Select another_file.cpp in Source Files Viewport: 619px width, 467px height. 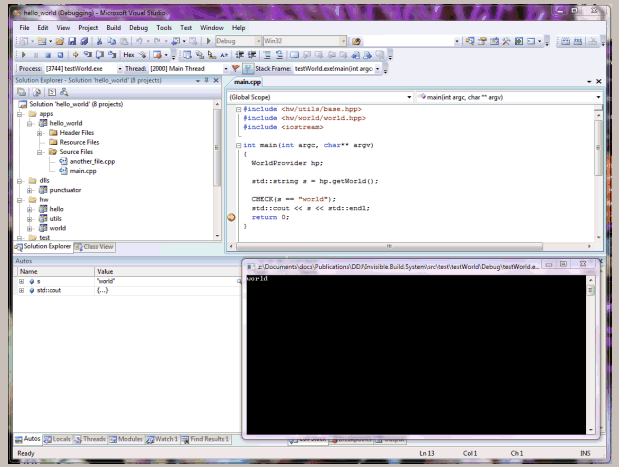tap(92, 160)
